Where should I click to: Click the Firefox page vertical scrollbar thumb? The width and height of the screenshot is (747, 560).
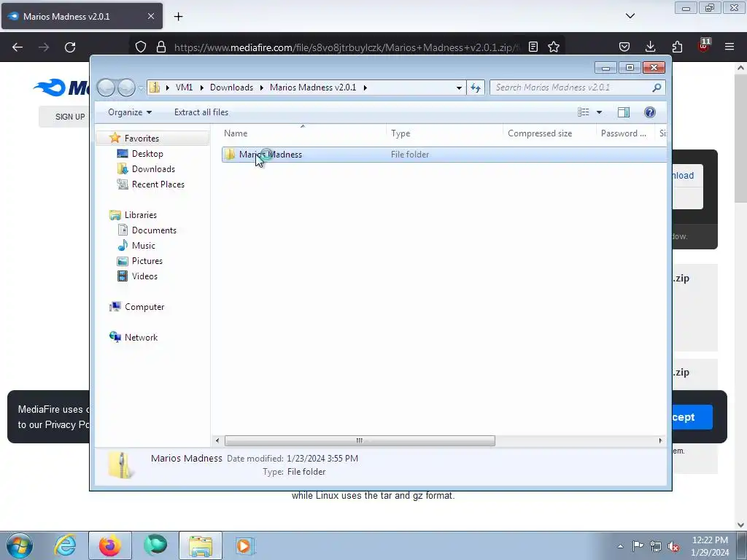(741, 138)
